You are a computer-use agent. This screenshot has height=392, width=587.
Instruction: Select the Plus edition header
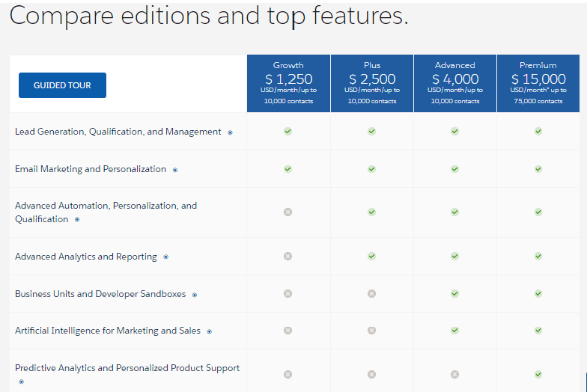(372, 84)
